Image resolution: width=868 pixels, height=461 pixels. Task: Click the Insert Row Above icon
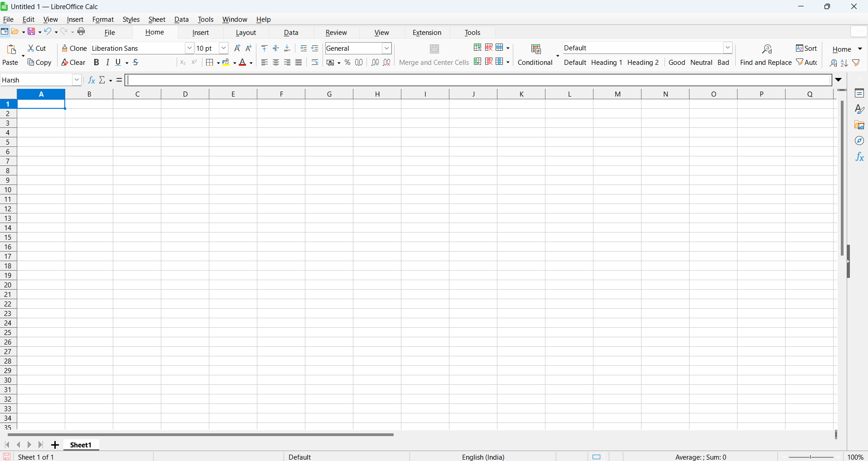pos(477,48)
